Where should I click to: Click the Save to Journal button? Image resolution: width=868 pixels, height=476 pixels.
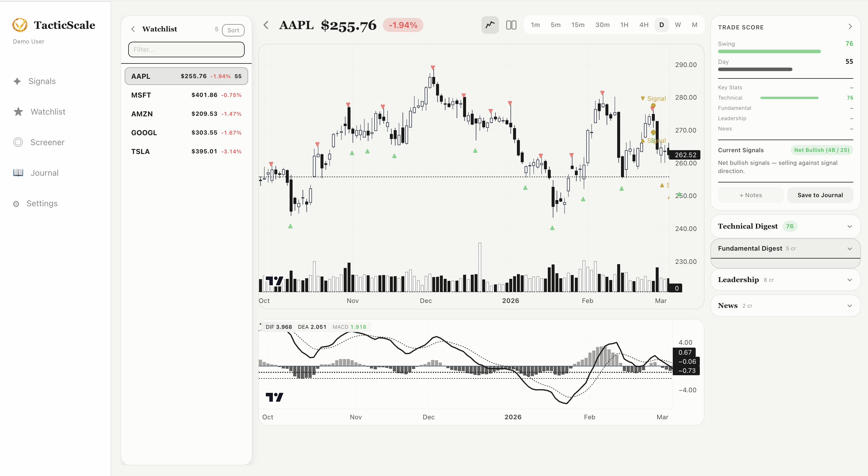click(x=820, y=195)
